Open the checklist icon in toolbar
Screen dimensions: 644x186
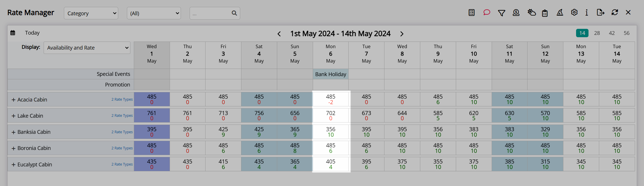click(x=471, y=12)
